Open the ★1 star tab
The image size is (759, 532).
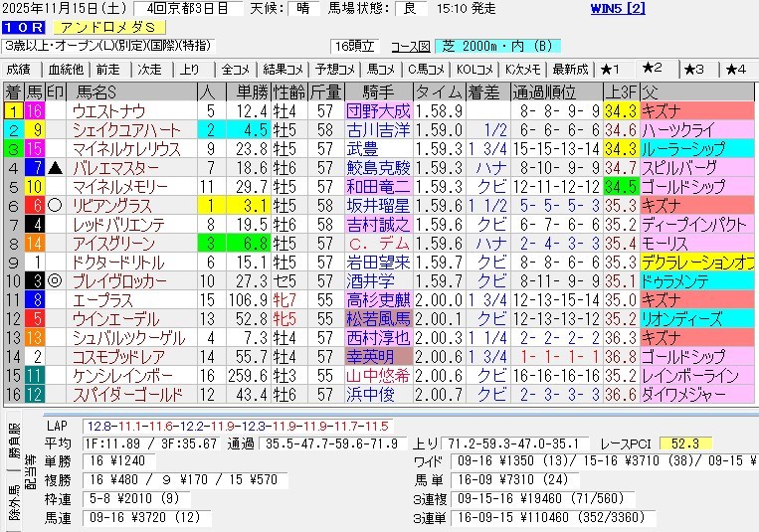tap(611, 70)
